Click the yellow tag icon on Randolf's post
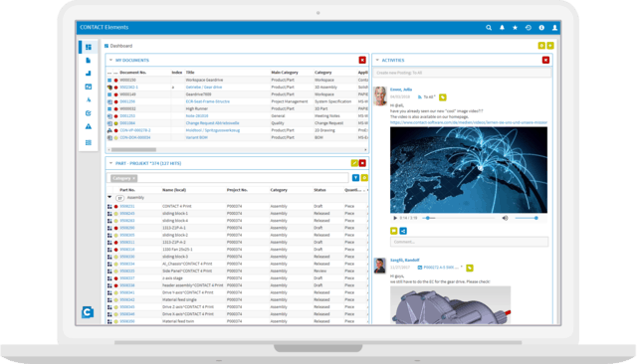The width and height of the screenshot is (637, 364). [x=470, y=268]
